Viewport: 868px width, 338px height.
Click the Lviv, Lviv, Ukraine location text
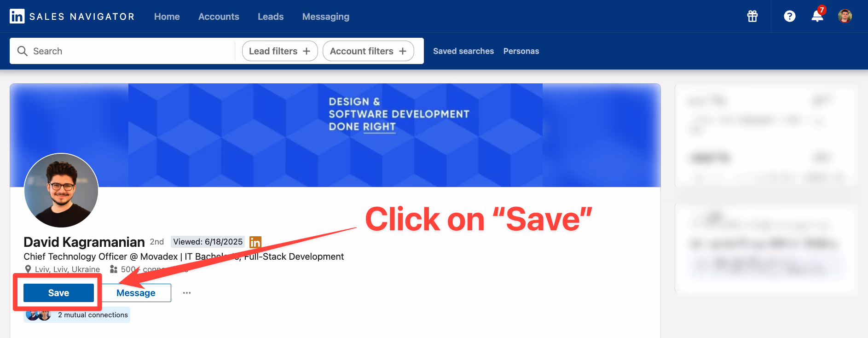pyautogui.click(x=67, y=269)
